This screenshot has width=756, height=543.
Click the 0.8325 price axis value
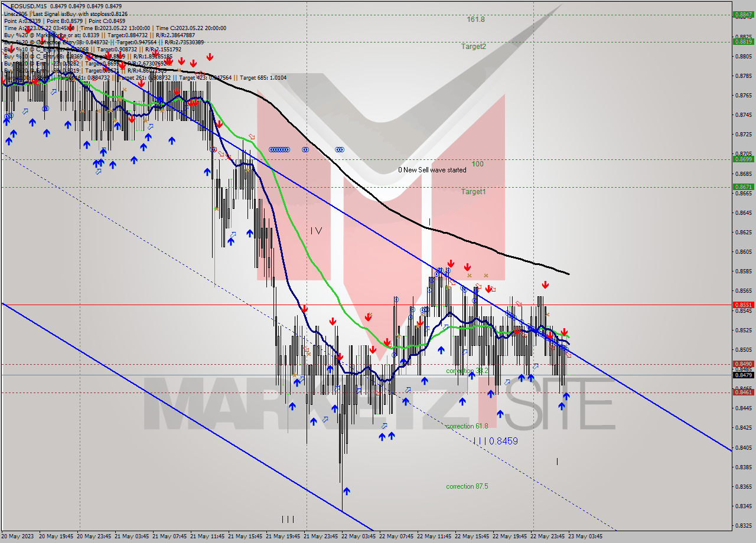tap(744, 525)
